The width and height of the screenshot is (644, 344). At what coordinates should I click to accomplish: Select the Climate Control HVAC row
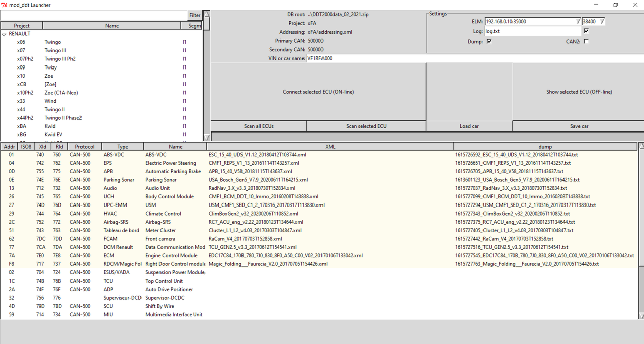click(x=319, y=214)
